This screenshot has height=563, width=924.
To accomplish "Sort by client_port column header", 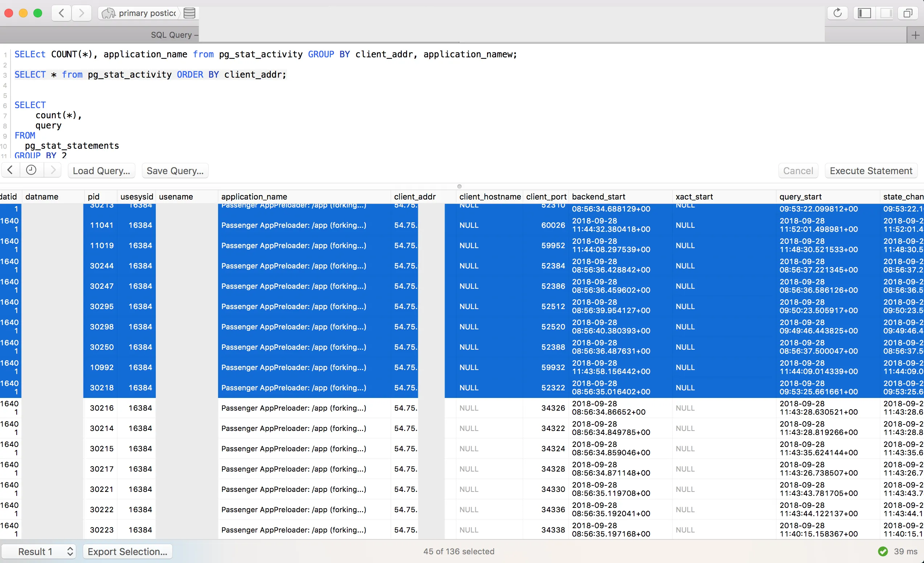I will 546,196.
